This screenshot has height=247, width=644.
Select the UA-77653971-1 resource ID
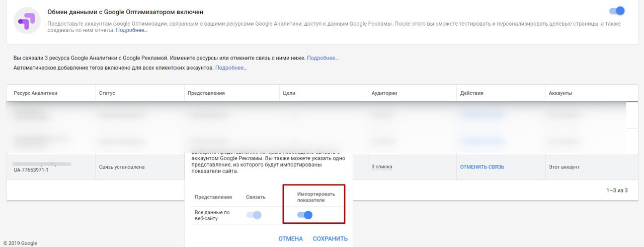pyautogui.click(x=31, y=170)
